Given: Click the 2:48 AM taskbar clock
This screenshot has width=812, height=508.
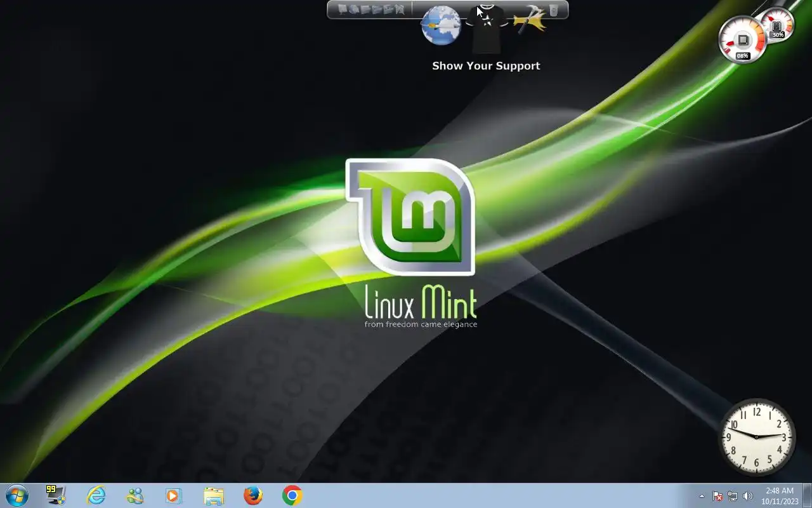Looking at the screenshot, I should tap(780, 496).
